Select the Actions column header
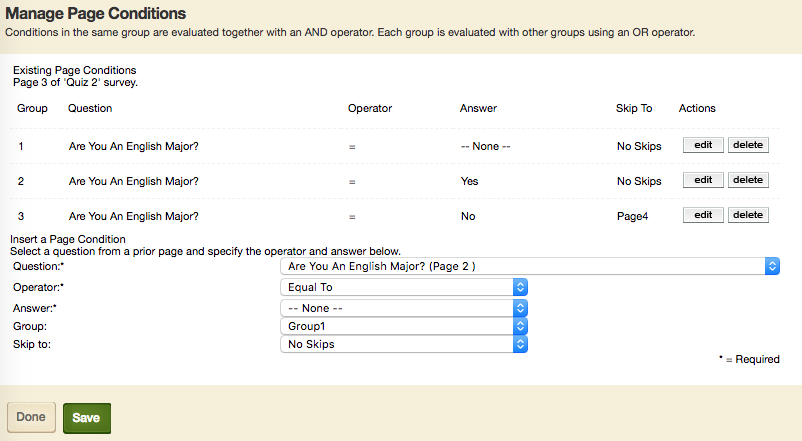The image size is (802, 441). point(697,108)
